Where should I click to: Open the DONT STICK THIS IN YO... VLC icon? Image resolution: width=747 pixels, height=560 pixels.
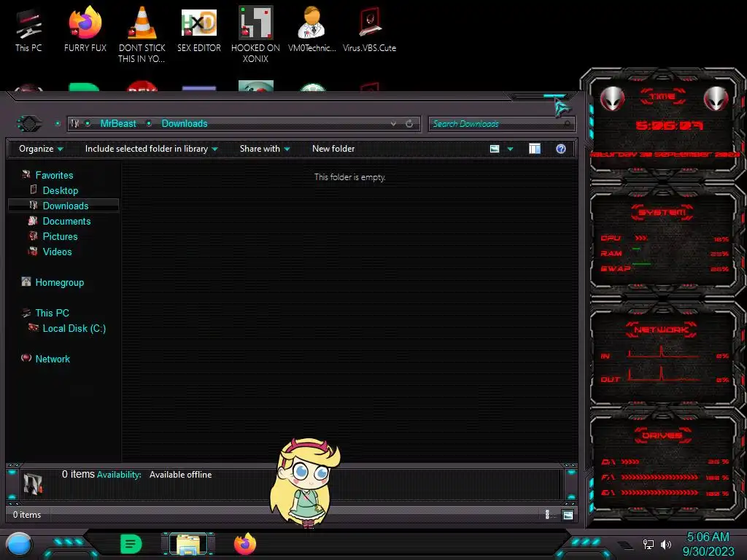(142, 35)
